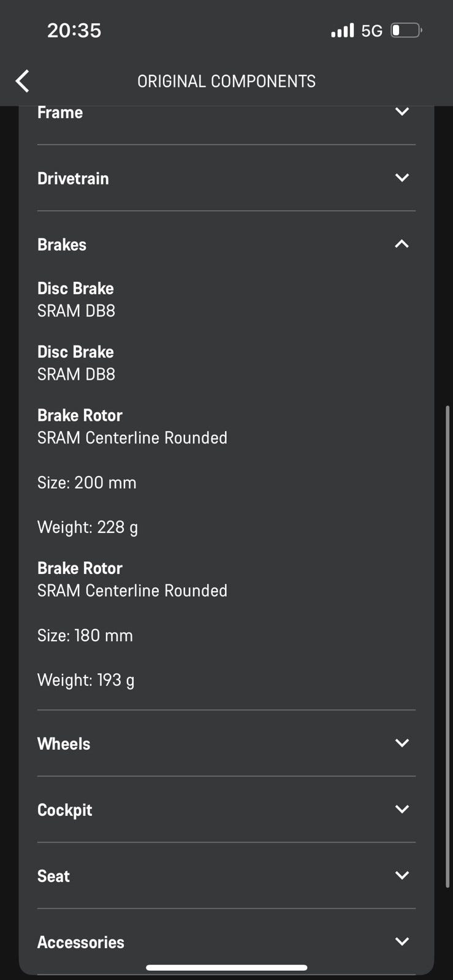Select the Wheels section label
The image size is (453, 980).
click(x=64, y=744)
